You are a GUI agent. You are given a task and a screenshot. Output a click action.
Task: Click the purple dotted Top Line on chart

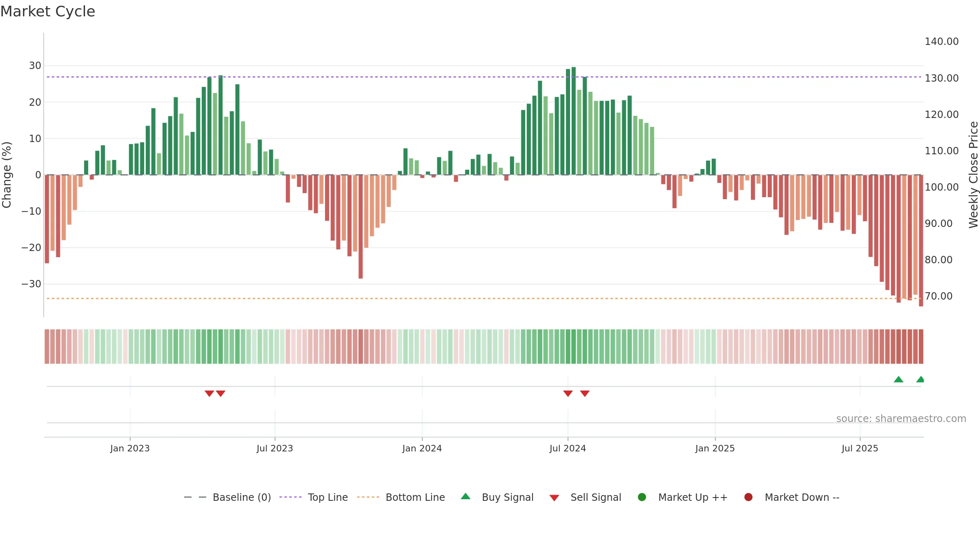click(x=484, y=77)
